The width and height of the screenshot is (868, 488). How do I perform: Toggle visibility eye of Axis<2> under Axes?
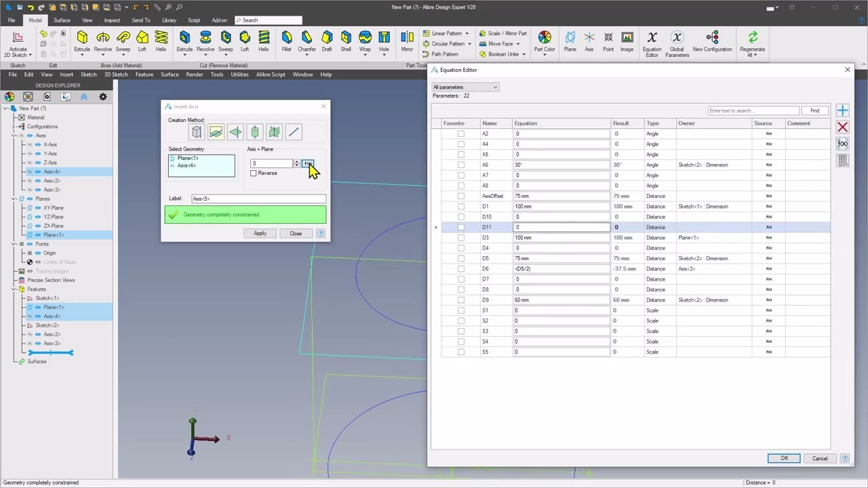(x=38, y=181)
